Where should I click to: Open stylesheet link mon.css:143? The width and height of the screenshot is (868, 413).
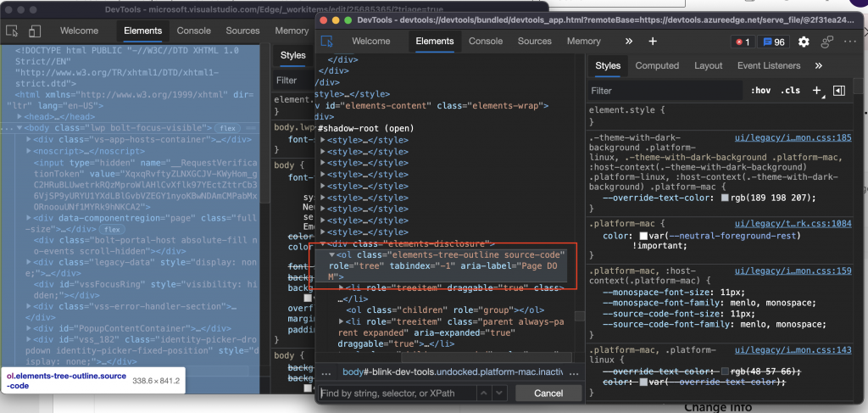coord(793,350)
